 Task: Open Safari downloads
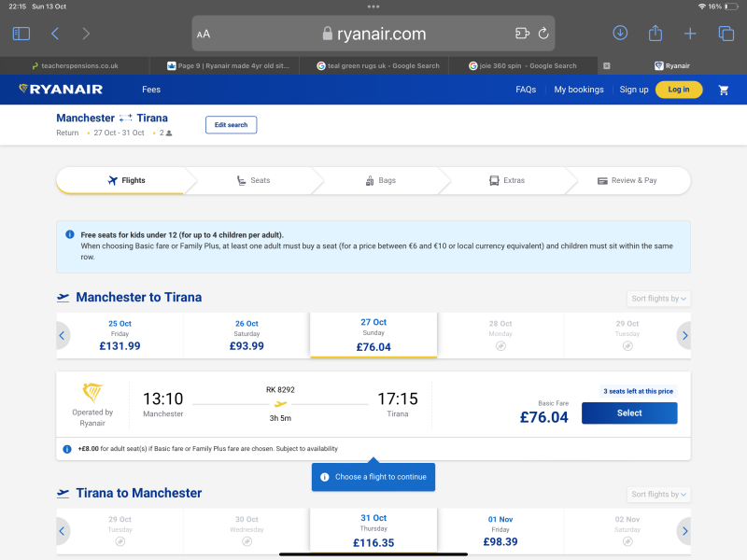click(x=619, y=32)
